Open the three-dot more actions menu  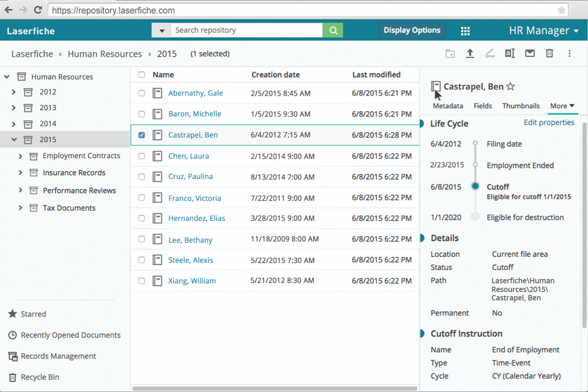coord(569,54)
